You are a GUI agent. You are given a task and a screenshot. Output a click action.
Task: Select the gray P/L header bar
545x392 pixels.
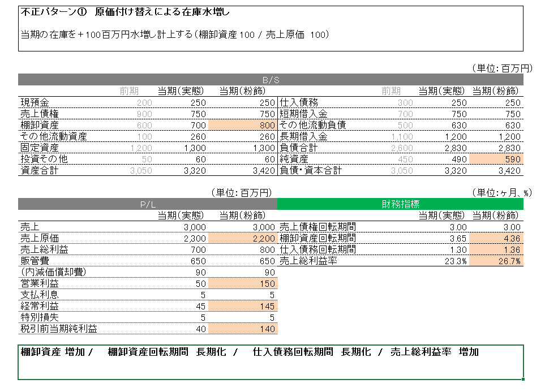(x=147, y=204)
